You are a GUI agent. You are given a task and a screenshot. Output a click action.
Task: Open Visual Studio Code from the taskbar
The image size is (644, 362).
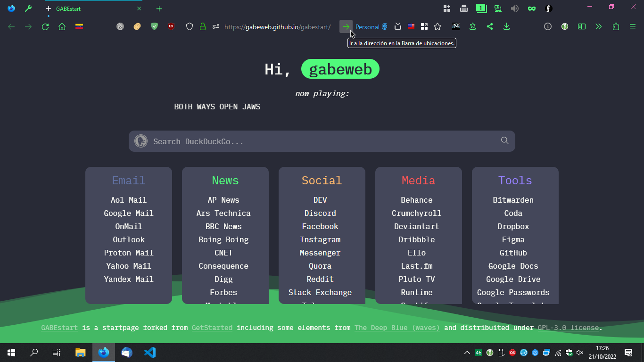pos(149,352)
